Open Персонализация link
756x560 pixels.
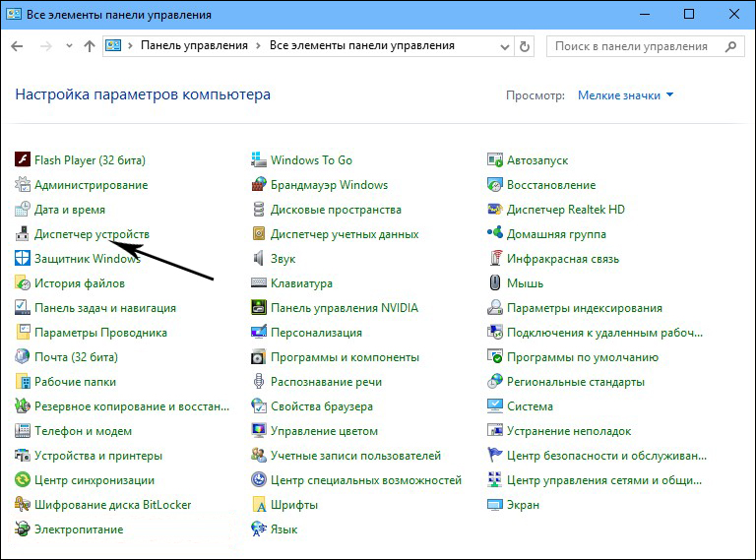[316, 333]
